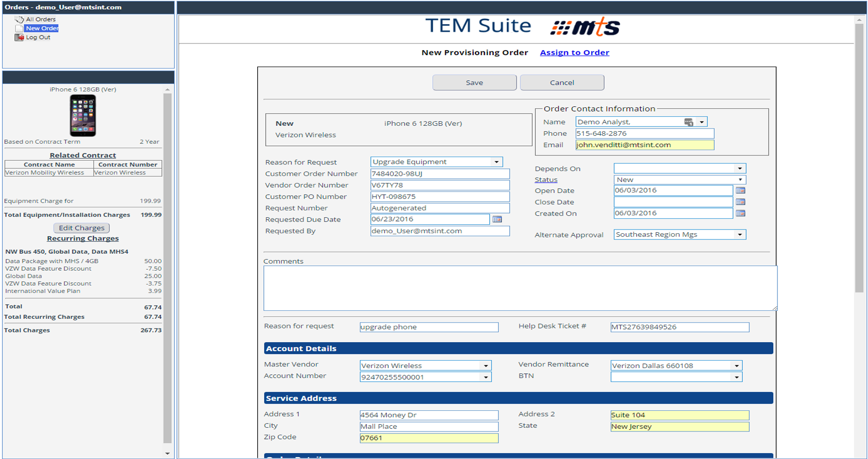
Task: Click the Global Data charge of 25.00
Action: 153,276
